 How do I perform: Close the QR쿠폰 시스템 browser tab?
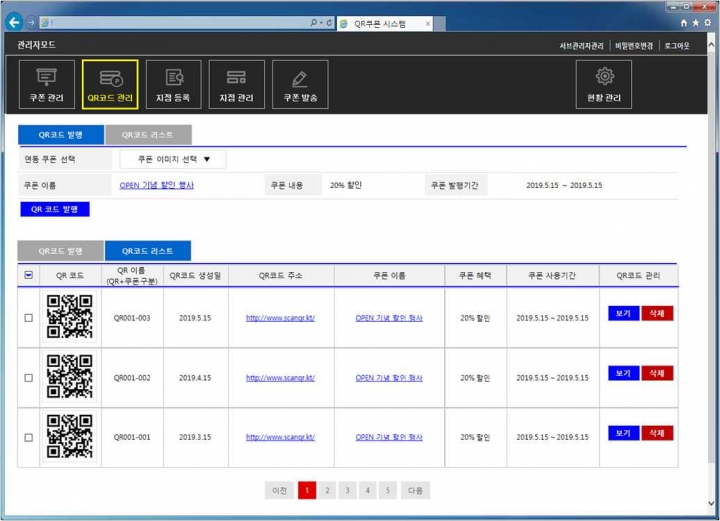428,24
